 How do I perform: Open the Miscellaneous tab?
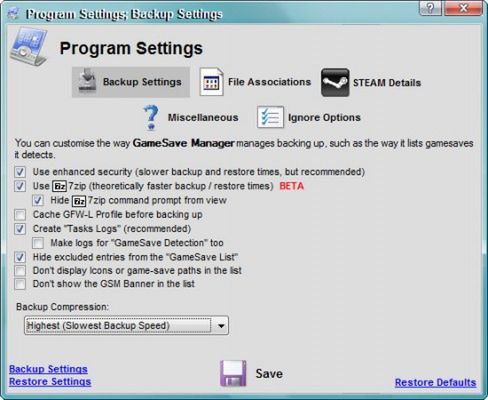pyautogui.click(x=203, y=117)
